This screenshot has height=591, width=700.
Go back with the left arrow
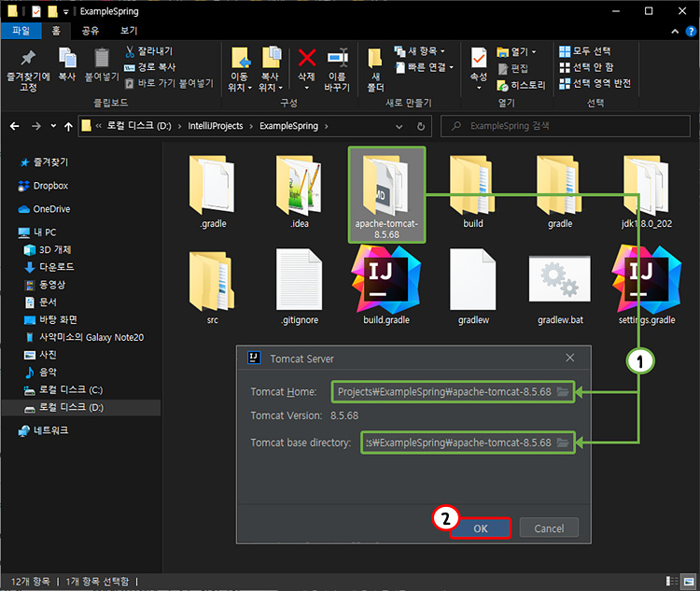click(14, 126)
